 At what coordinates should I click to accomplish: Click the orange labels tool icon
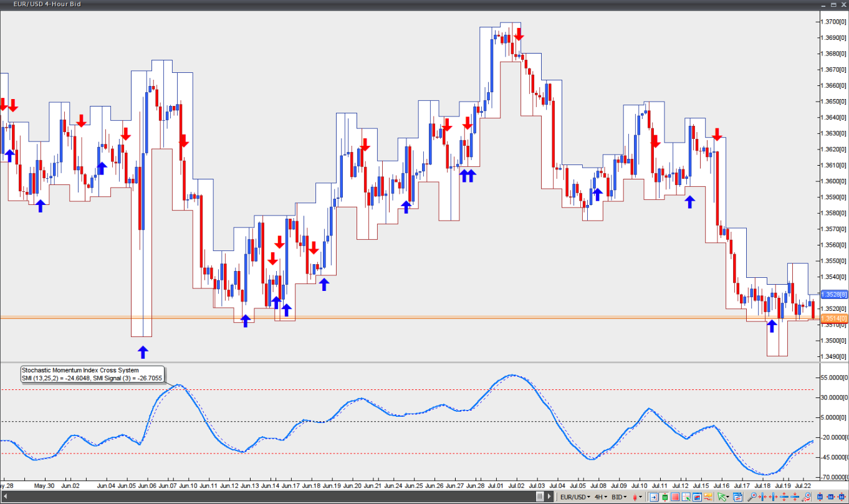[x=708, y=497]
